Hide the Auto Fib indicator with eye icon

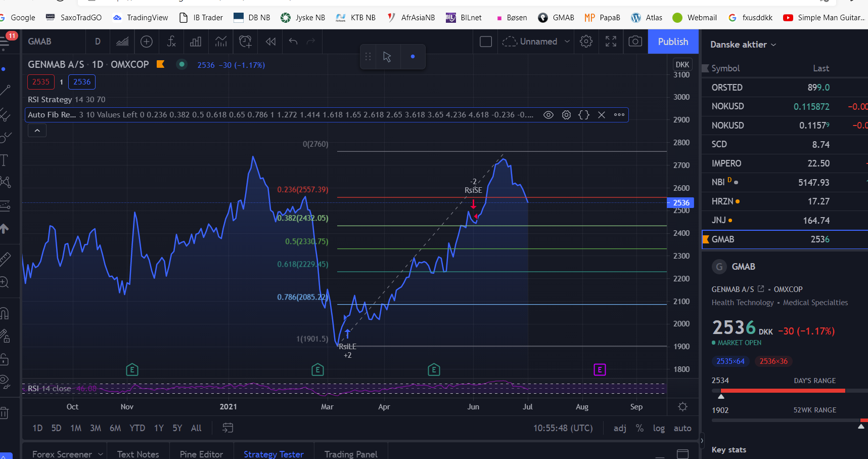549,115
